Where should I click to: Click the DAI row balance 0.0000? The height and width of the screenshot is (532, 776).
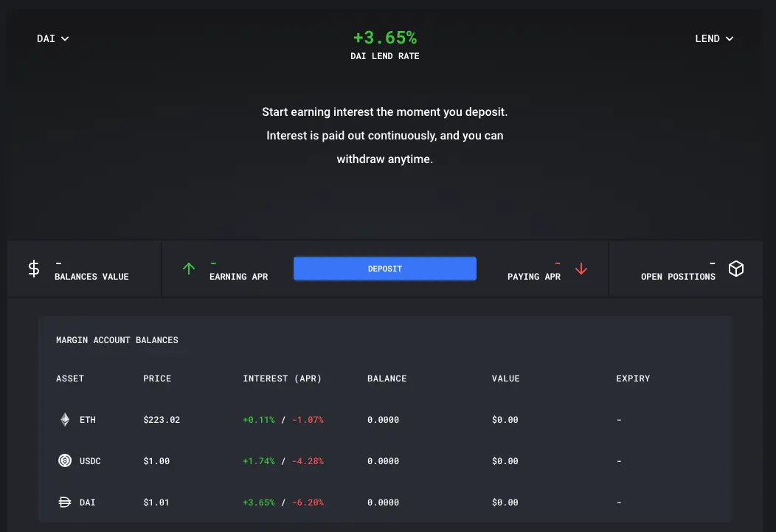tap(383, 502)
